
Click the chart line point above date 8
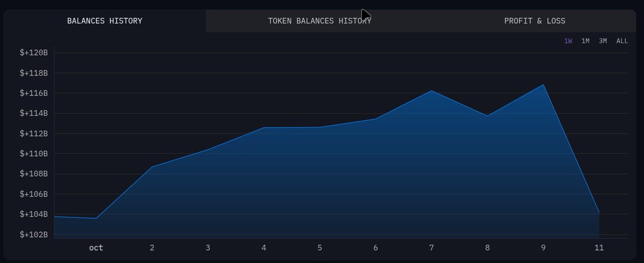[x=487, y=116]
